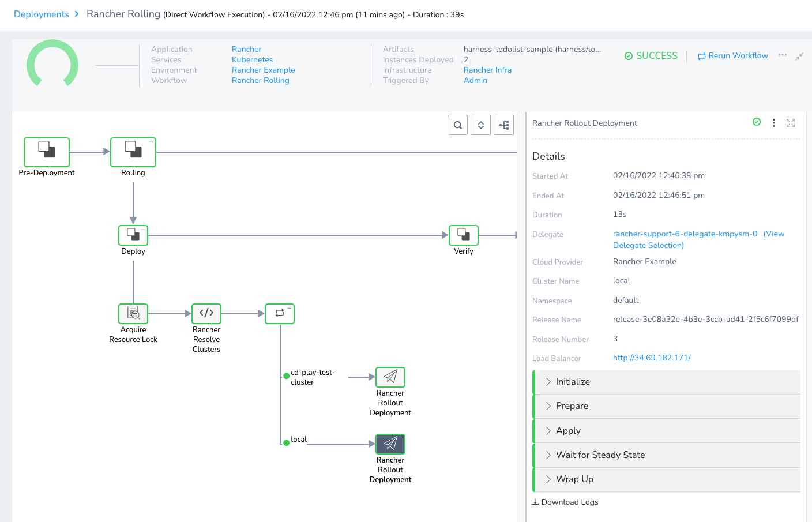
Task: Click the Cloud Provider value Rancher Example
Action: pos(645,261)
